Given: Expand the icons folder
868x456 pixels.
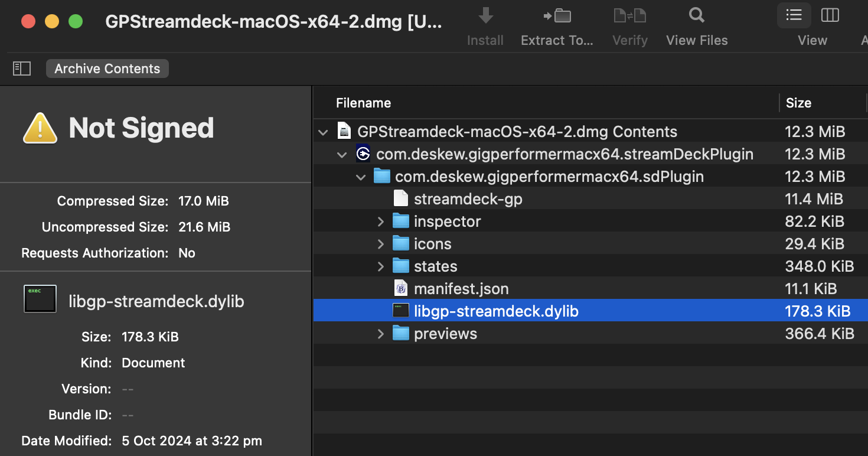Looking at the screenshot, I should 381,244.
